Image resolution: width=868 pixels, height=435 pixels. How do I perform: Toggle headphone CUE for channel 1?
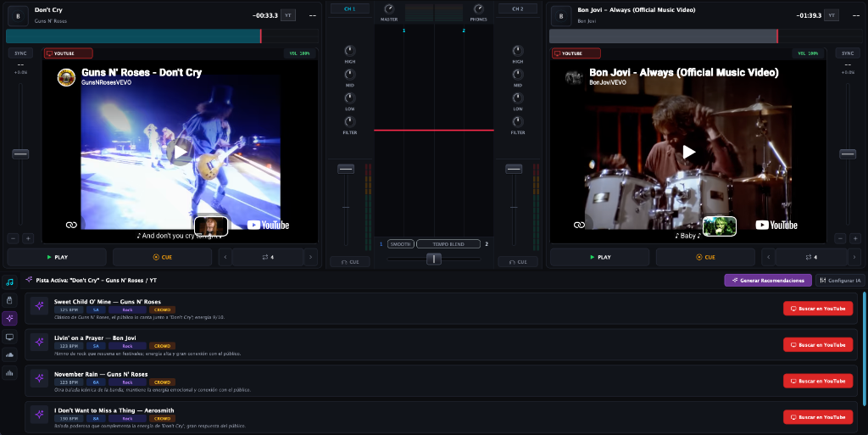350,262
